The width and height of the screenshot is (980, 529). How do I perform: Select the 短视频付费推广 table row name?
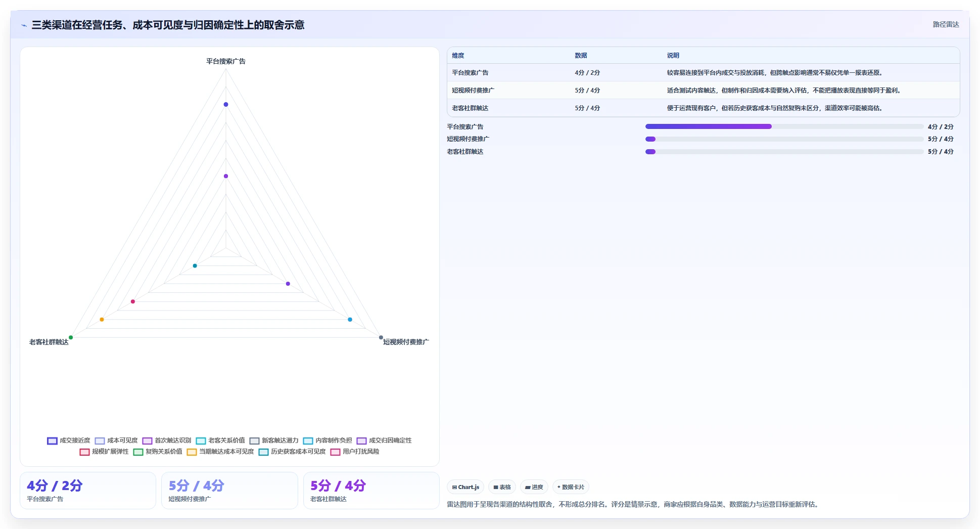pyautogui.click(x=473, y=91)
